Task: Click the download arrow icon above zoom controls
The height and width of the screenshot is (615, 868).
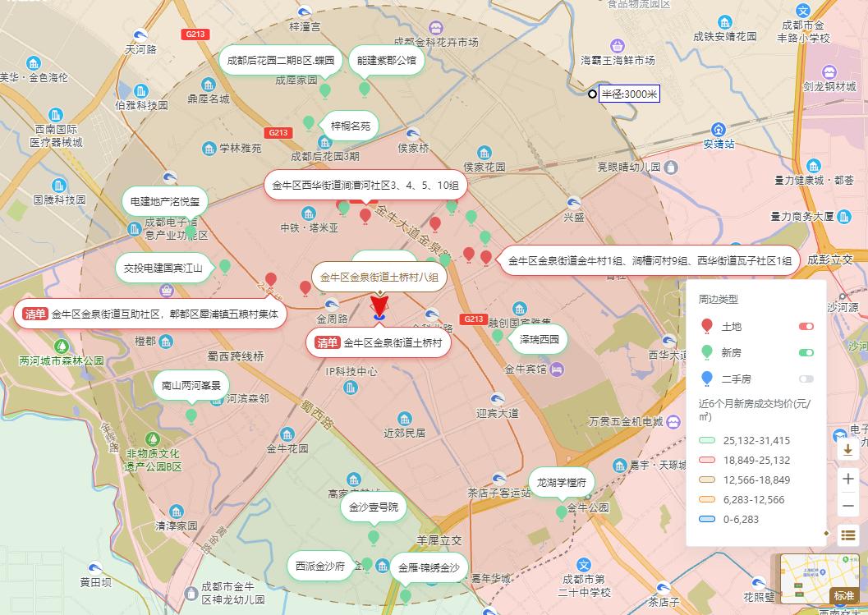Action: tap(848, 452)
